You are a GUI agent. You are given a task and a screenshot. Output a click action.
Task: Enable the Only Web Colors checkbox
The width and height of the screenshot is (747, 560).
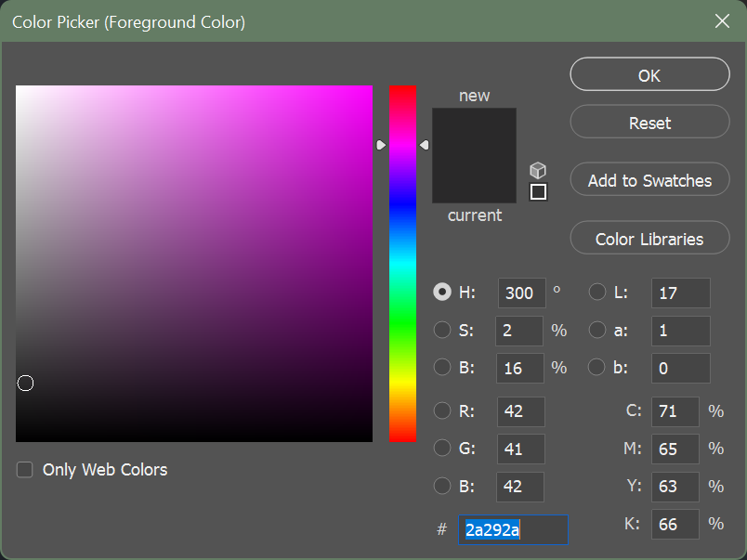24,469
